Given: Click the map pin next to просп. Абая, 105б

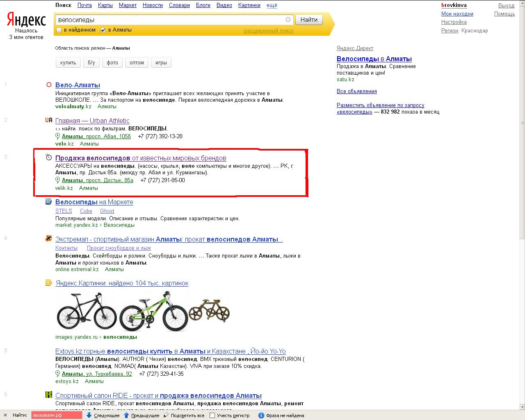Looking at the screenshot, I should [58, 136].
